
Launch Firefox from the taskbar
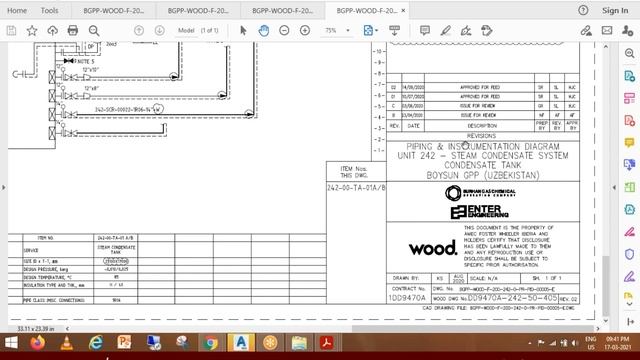38,343
